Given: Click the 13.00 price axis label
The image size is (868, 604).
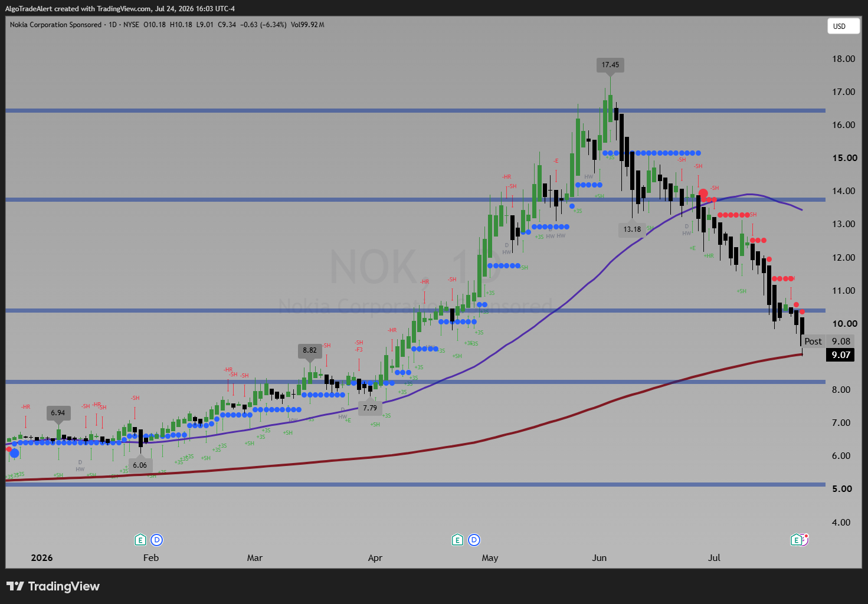Looking at the screenshot, I should [843, 224].
